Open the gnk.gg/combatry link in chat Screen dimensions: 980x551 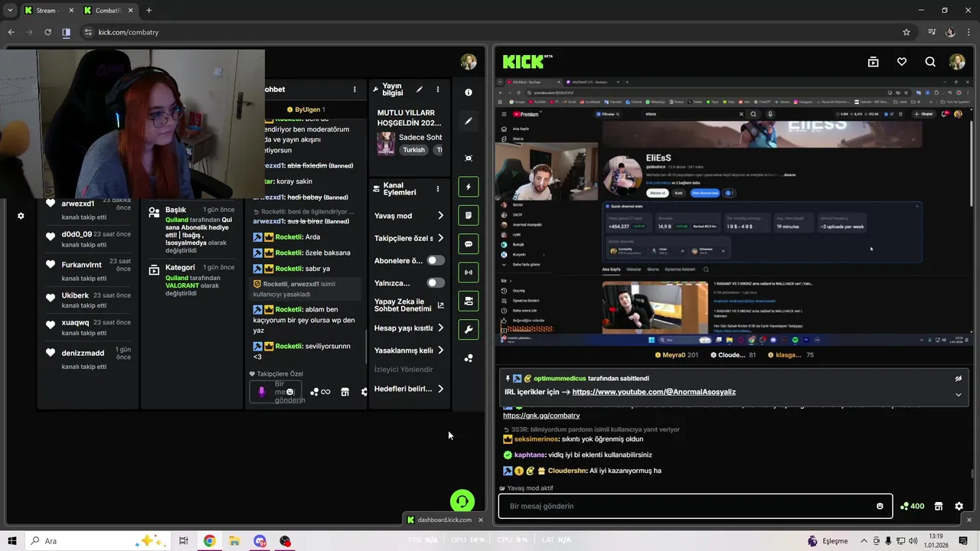click(x=541, y=416)
